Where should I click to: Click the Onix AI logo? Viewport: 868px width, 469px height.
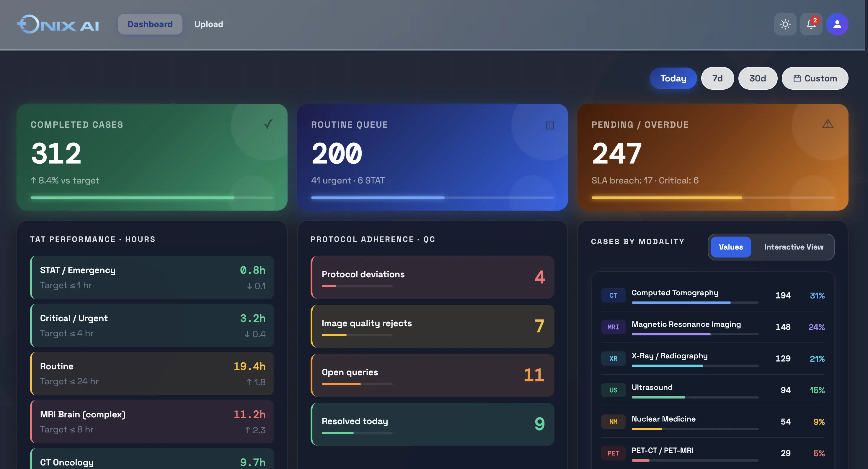[58, 24]
